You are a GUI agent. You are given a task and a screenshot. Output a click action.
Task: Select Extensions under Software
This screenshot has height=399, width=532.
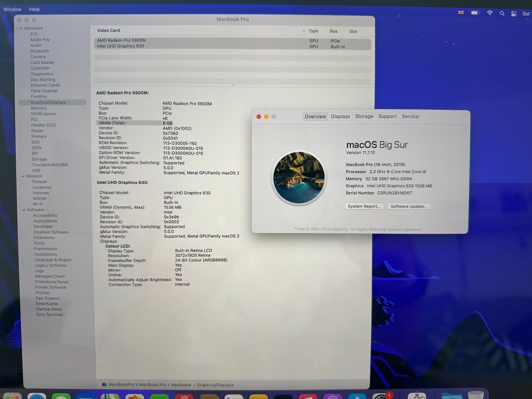(44, 238)
